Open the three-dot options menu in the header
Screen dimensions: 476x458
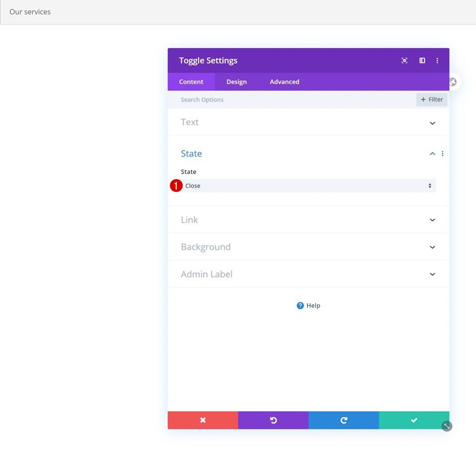[437, 60]
